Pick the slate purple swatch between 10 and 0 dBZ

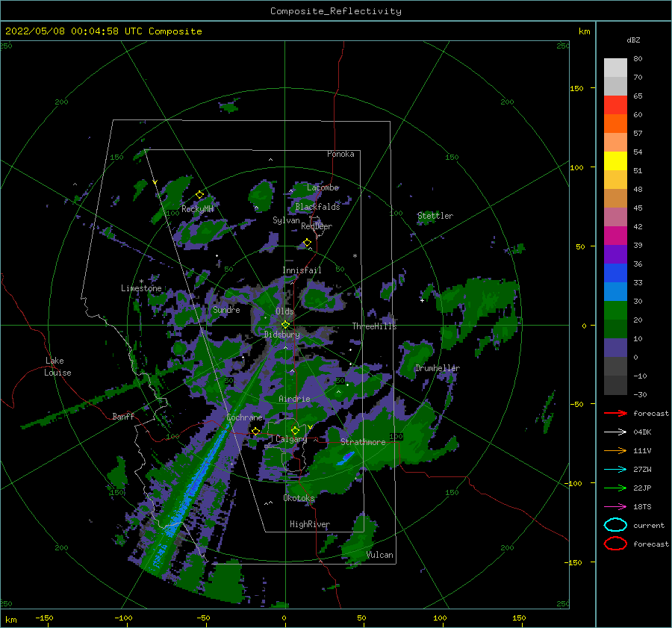[x=615, y=348]
